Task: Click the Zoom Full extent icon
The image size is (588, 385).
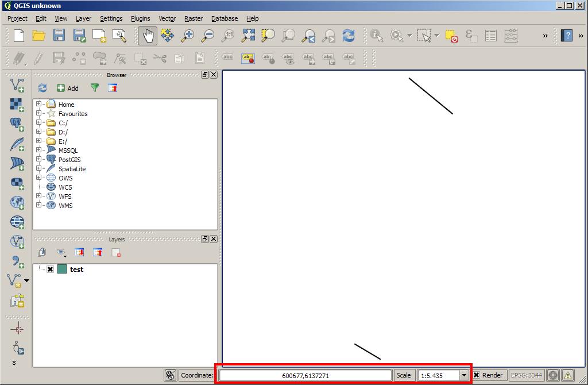Action: pos(248,36)
